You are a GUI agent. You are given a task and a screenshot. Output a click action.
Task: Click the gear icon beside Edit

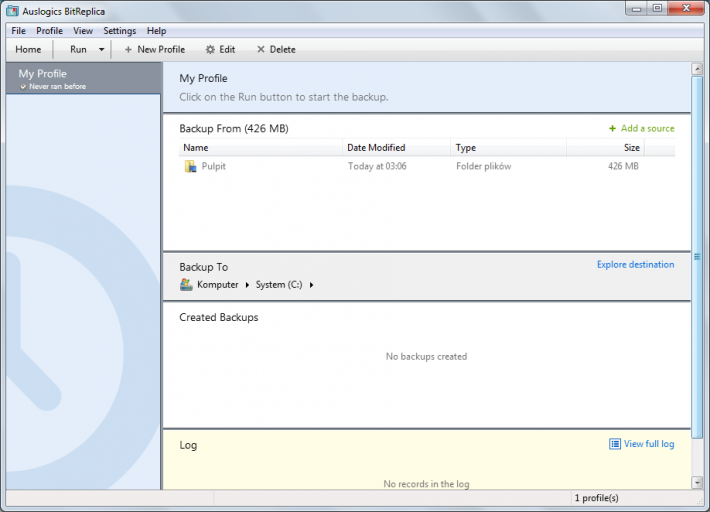click(x=210, y=49)
